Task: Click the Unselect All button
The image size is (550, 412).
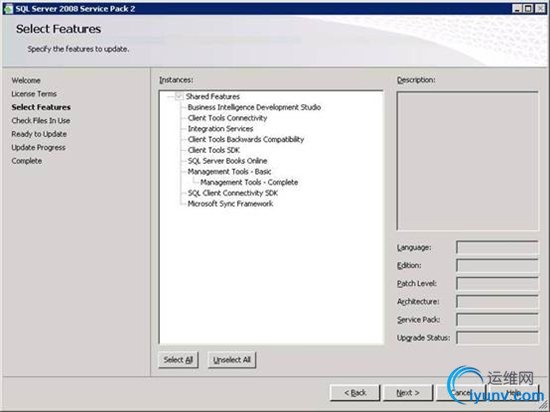Action: 232,360
